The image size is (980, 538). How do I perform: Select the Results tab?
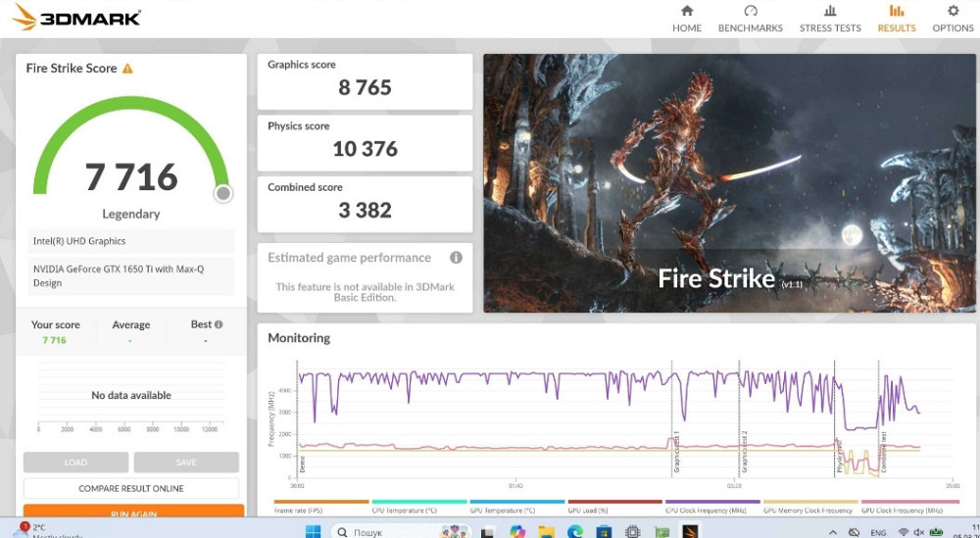click(x=896, y=18)
